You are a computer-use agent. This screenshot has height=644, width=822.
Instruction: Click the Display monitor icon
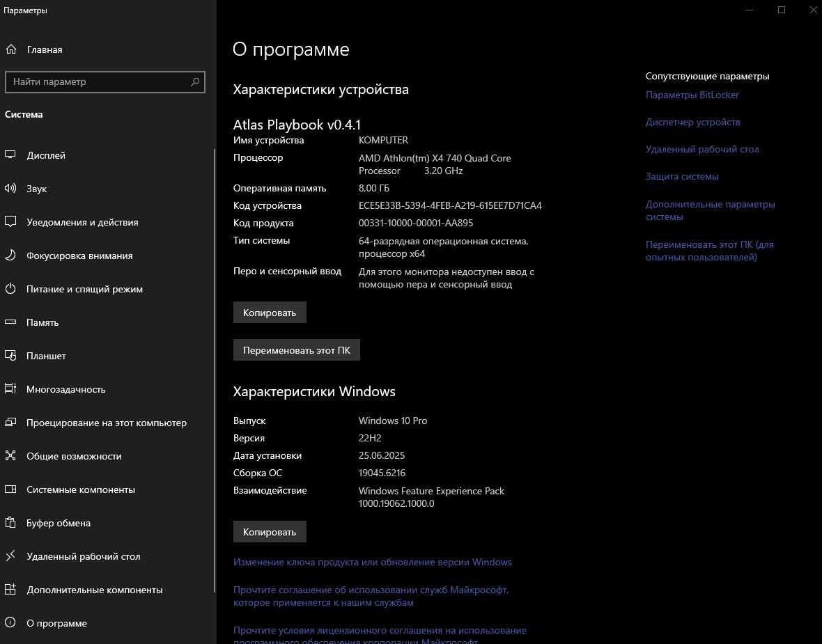tap(10, 155)
